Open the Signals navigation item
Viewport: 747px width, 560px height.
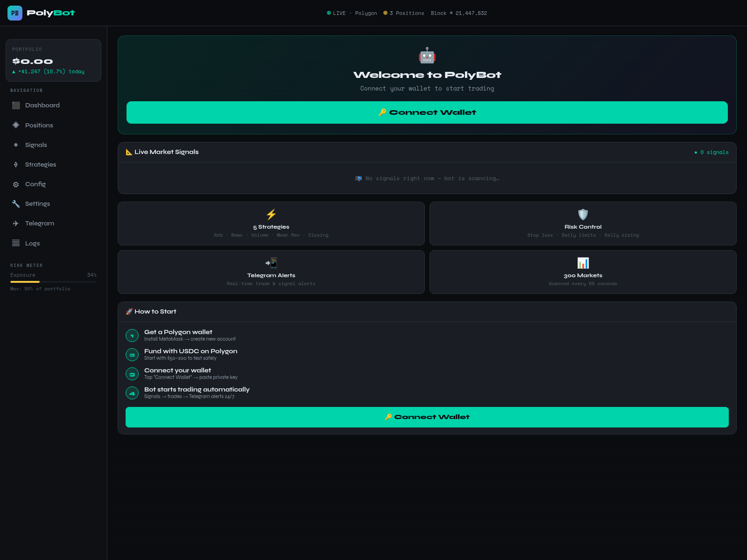pyautogui.click(x=53, y=145)
